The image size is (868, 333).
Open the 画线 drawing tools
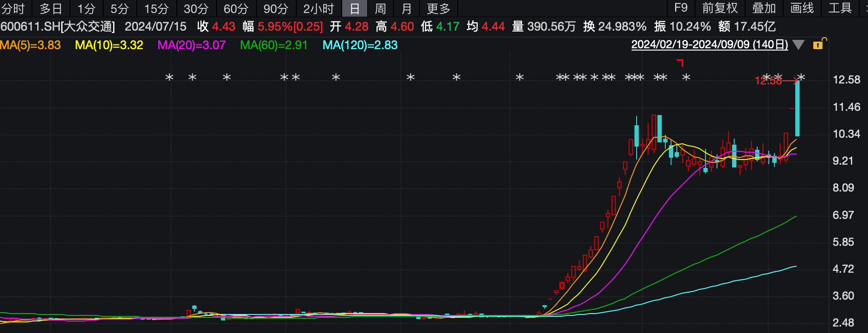click(802, 8)
